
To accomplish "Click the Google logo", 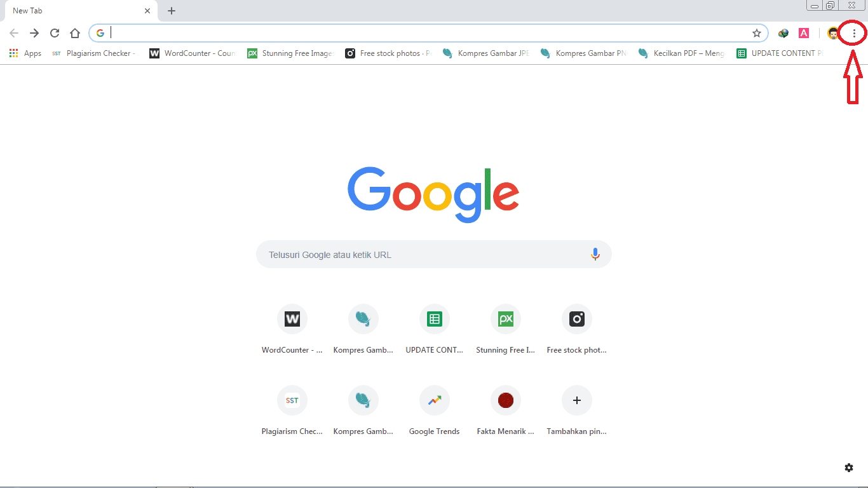I will 433,194.
